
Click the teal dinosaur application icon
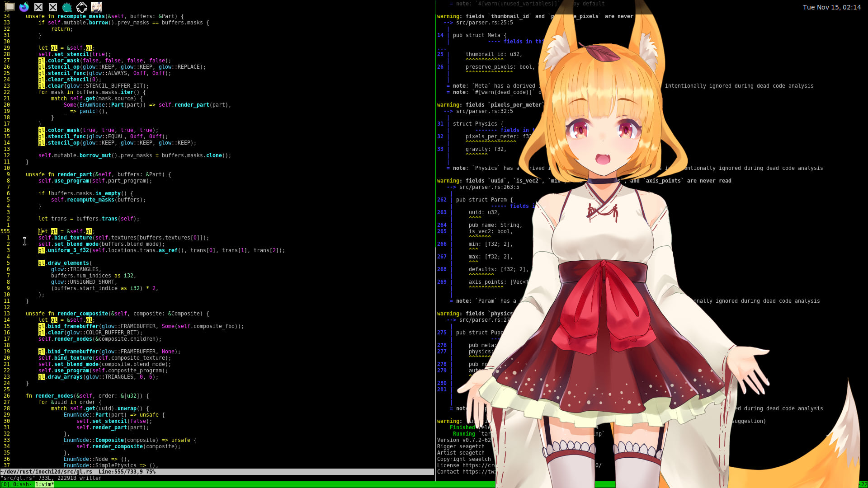pos(67,7)
